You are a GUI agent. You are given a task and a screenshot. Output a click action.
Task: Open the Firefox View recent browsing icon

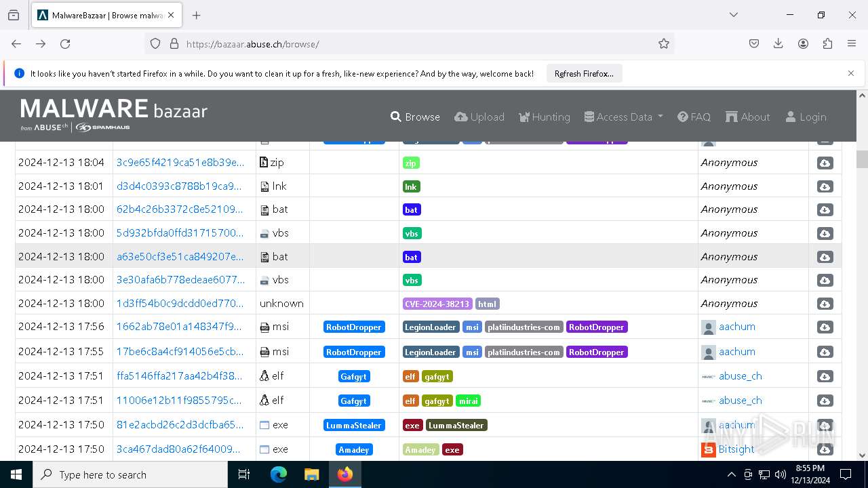[14, 15]
